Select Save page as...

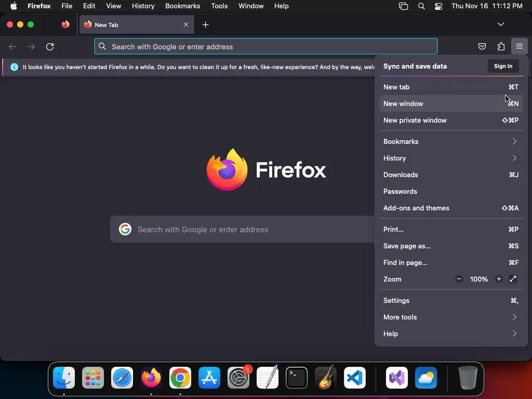point(451,246)
